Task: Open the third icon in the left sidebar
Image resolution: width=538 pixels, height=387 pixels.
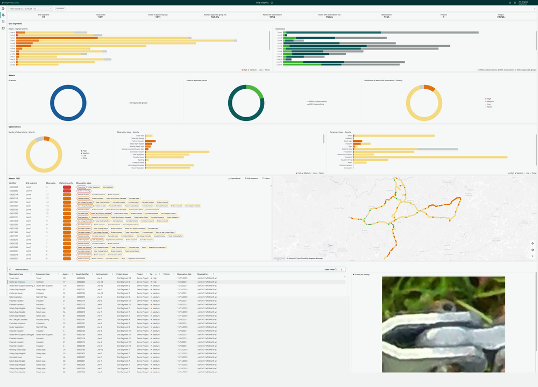Action: pos(3,21)
